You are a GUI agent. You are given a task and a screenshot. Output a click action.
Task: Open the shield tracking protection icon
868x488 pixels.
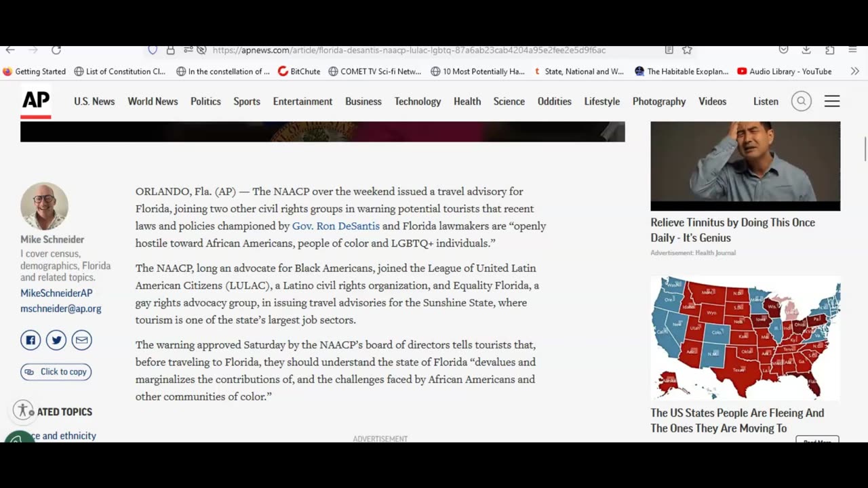click(x=153, y=50)
